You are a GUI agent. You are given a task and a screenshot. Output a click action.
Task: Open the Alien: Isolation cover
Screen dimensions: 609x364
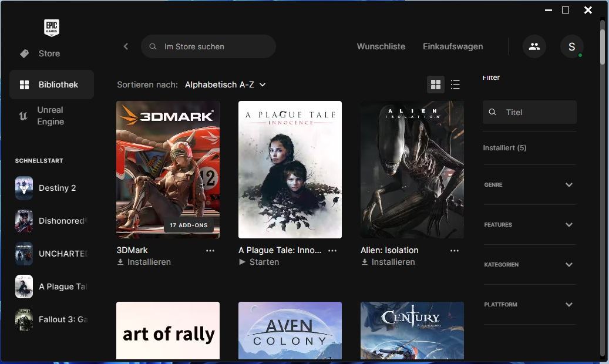pos(412,169)
